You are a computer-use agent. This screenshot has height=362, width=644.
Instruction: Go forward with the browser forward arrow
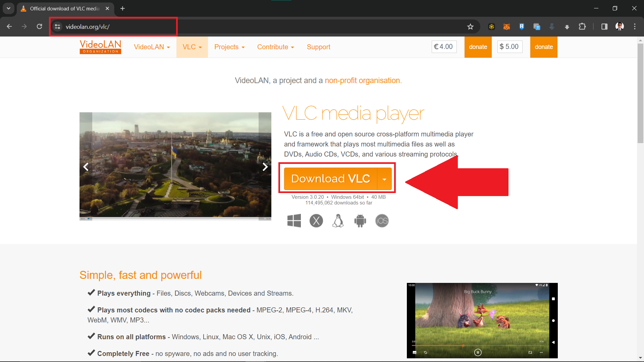tap(24, 26)
